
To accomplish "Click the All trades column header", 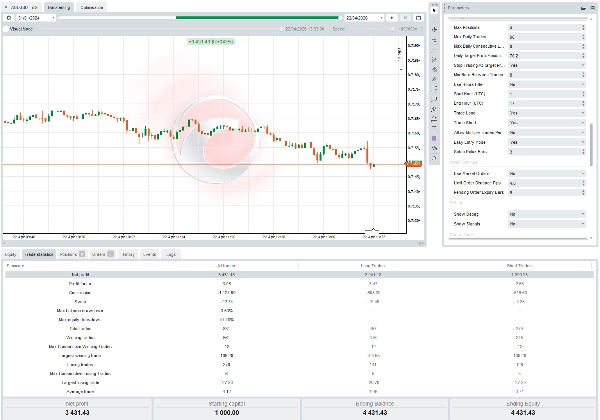I will (226, 265).
